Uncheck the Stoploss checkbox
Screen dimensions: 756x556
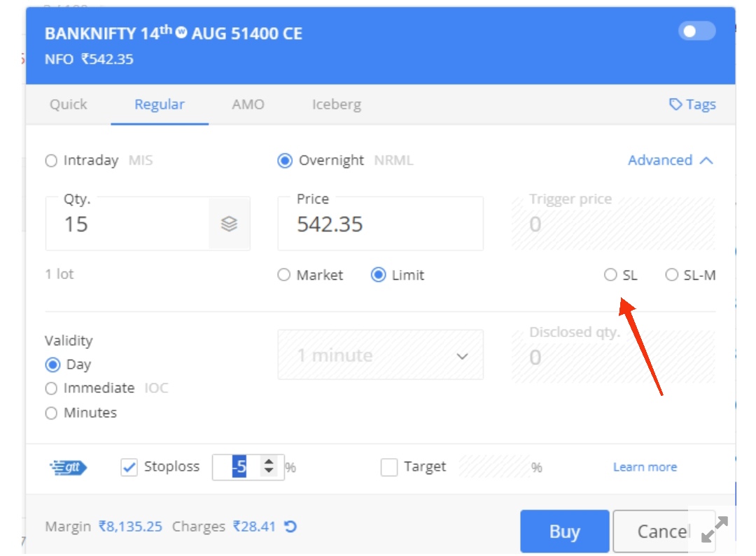129,467
